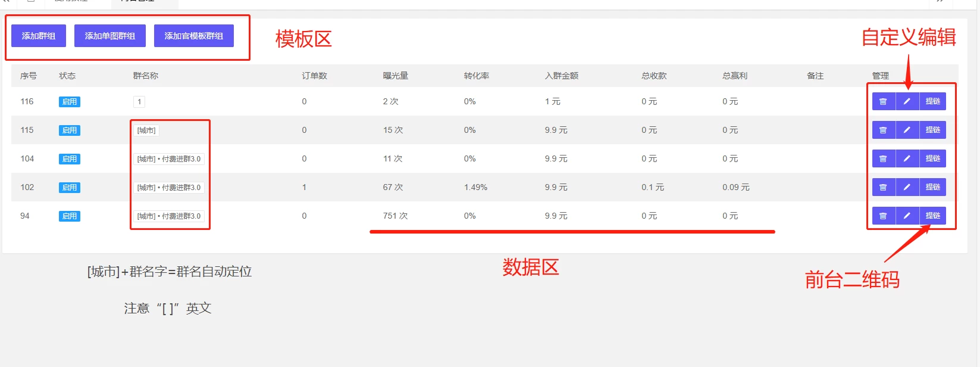
Task: Click the 订单数 column header
Action: point(315,76)
